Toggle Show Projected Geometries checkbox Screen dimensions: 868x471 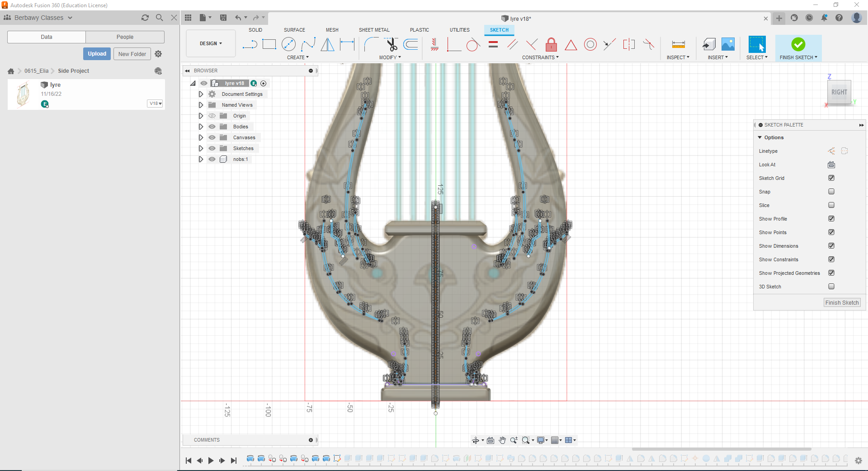(x=831, y=273)
